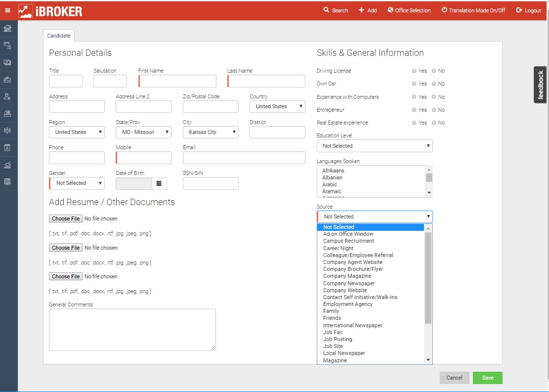Select Yes for Real Estate experience

click(x=414, y=123)
